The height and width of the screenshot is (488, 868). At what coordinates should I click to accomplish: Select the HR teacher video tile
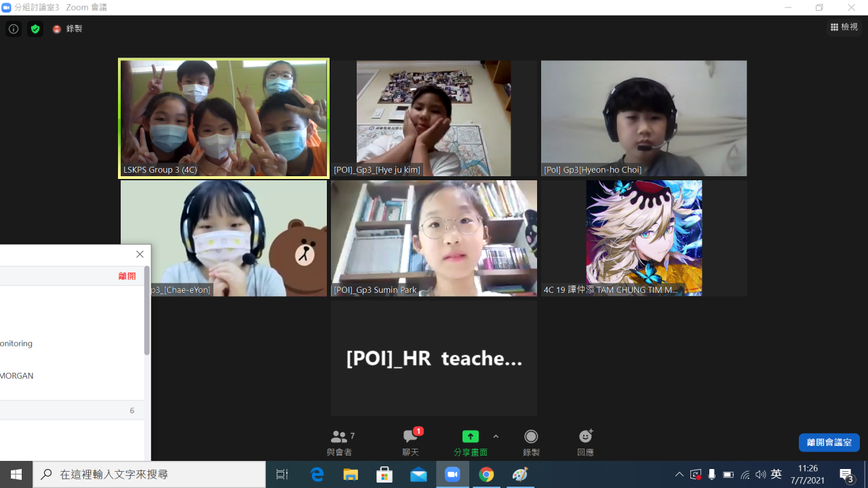click(434, 358)
